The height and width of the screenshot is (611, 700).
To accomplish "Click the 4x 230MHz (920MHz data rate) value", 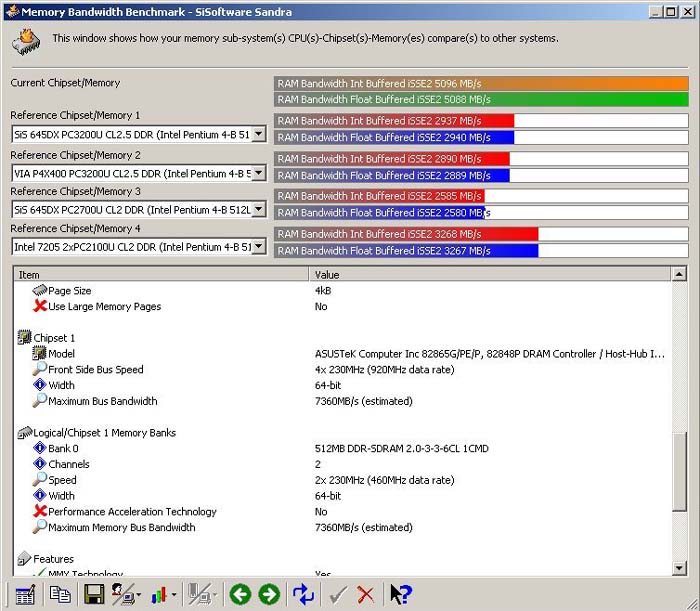I will [384, 370].
